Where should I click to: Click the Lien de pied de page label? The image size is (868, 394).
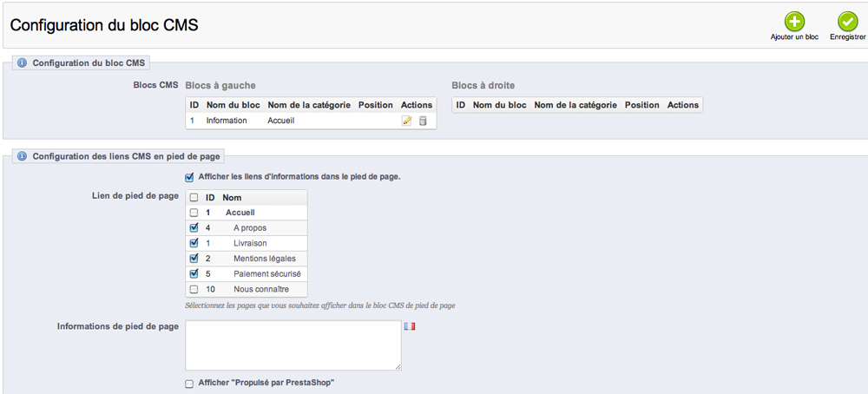click(135, 196)
